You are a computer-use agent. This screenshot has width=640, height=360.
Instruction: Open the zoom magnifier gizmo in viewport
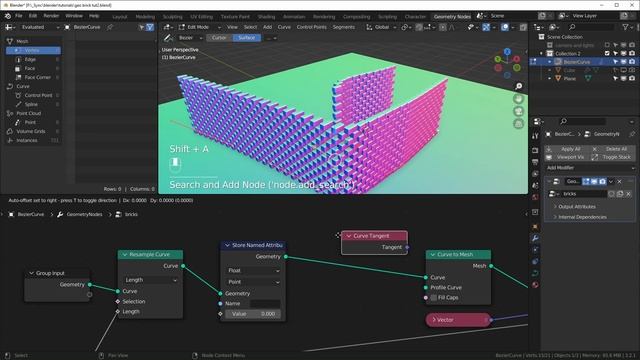pyautogui.click(x=518, y=86)
